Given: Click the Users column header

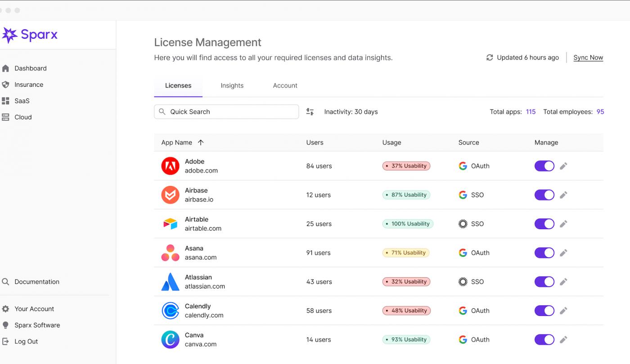Looking at the screenshot, I should point(315,142).
